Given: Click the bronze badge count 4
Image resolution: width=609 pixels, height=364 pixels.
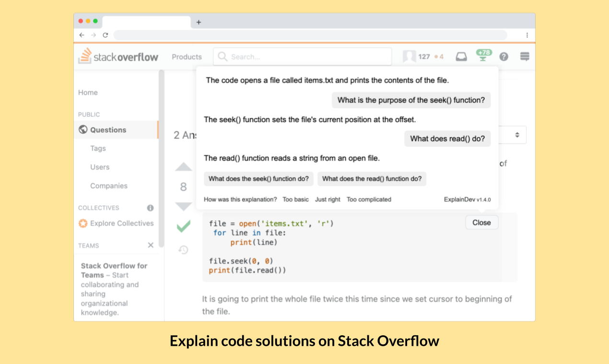Looking at the screenshot, I should click(x=439, y=57).
